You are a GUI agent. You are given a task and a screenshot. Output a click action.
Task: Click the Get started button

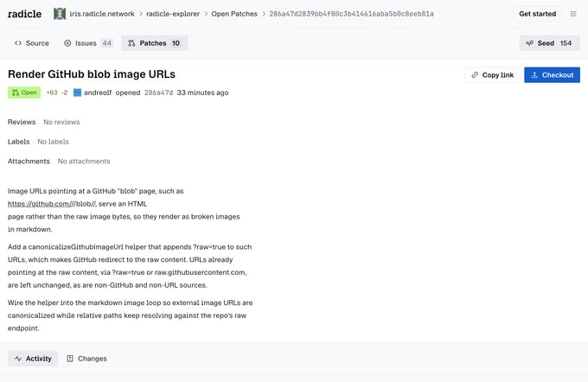[x=537, y=14]
